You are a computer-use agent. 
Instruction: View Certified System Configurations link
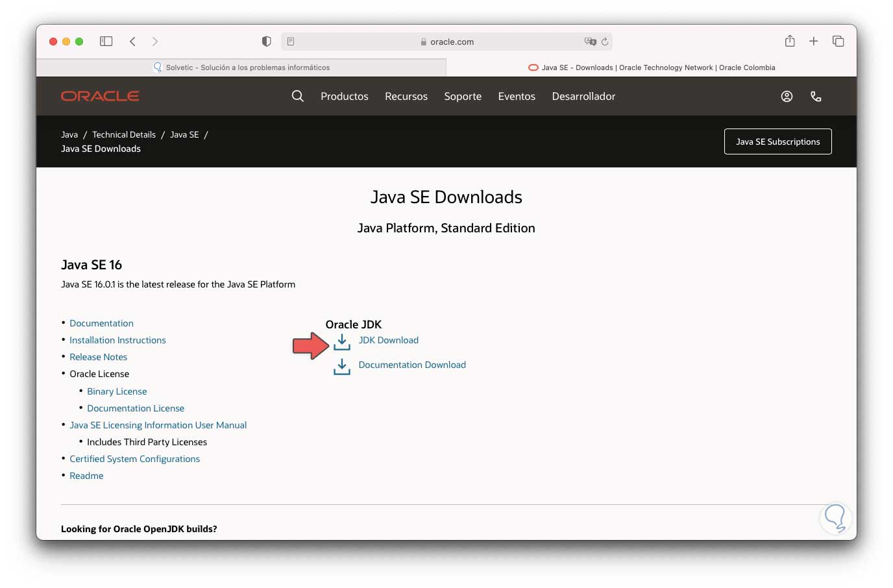point(134,459)
